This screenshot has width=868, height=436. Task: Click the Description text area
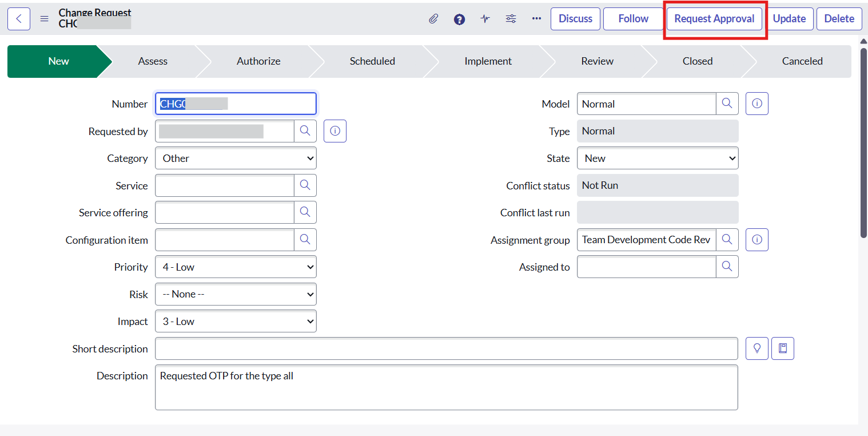[x=447, y=387]
